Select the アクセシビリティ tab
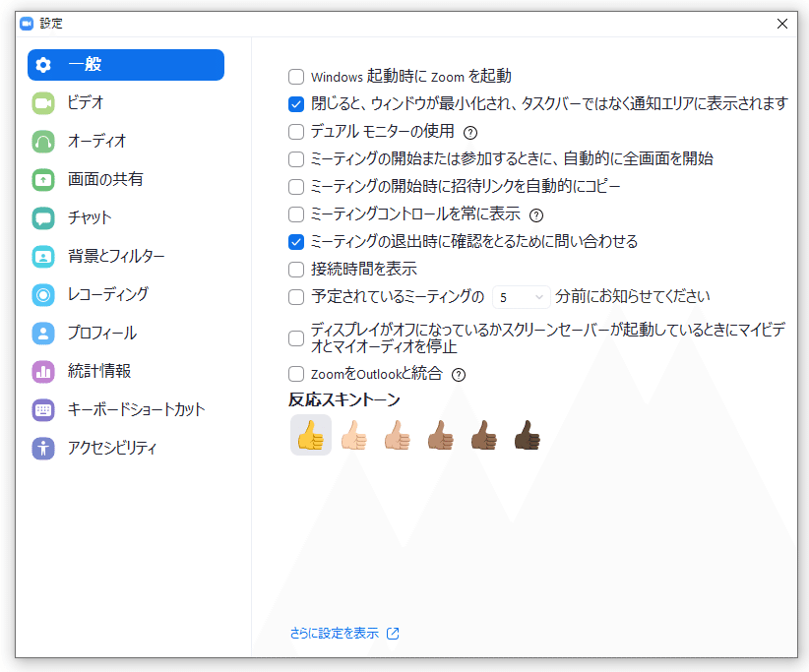809x672 pixels. (126, 449)
